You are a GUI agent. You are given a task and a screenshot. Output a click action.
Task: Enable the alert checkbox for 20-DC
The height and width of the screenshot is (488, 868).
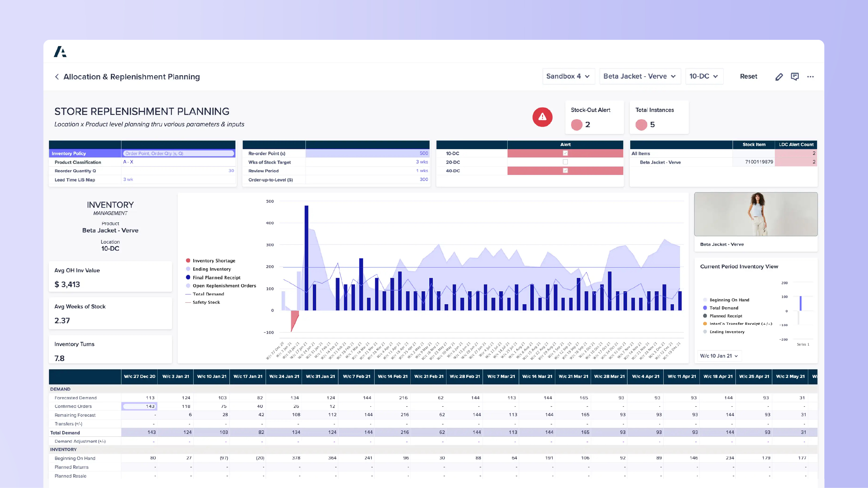point(565,162)
